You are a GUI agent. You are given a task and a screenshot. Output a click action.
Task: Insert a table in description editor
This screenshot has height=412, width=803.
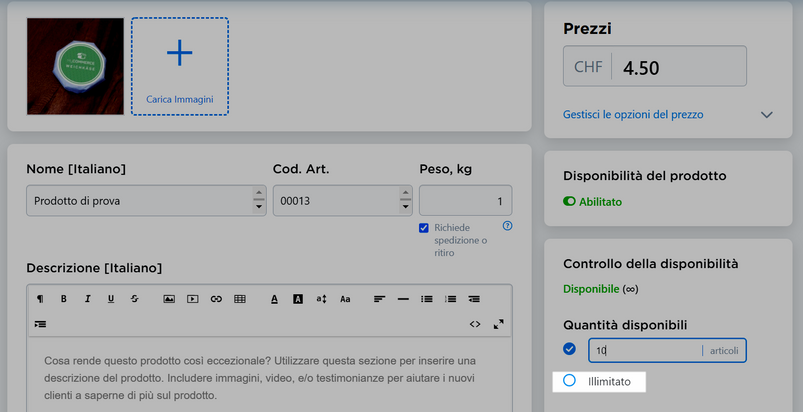point(240,299)
